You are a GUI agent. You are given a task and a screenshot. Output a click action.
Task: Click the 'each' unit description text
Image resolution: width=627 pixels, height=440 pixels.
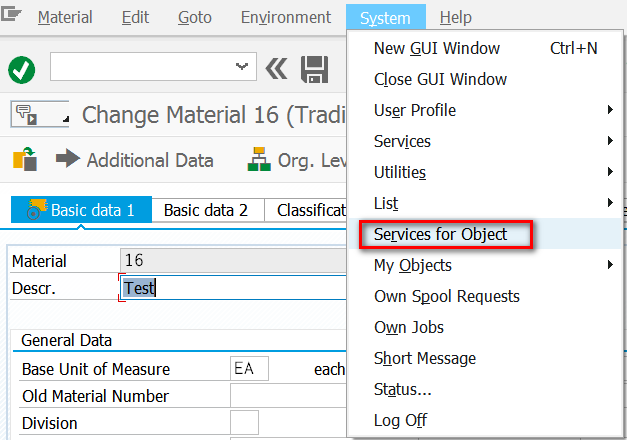point(329,369)
